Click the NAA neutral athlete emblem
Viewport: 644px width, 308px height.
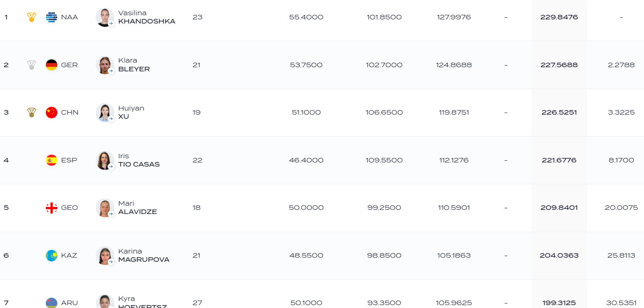pos(52,17)
